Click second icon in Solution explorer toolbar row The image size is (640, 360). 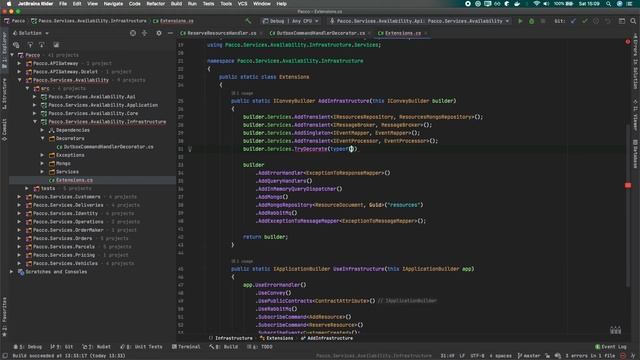30,45
